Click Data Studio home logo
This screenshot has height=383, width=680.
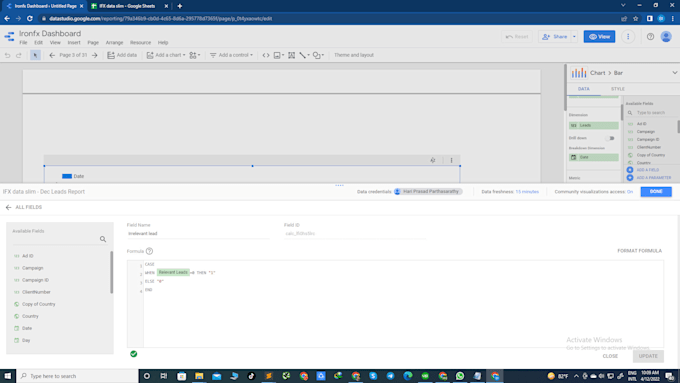point(9,36)
